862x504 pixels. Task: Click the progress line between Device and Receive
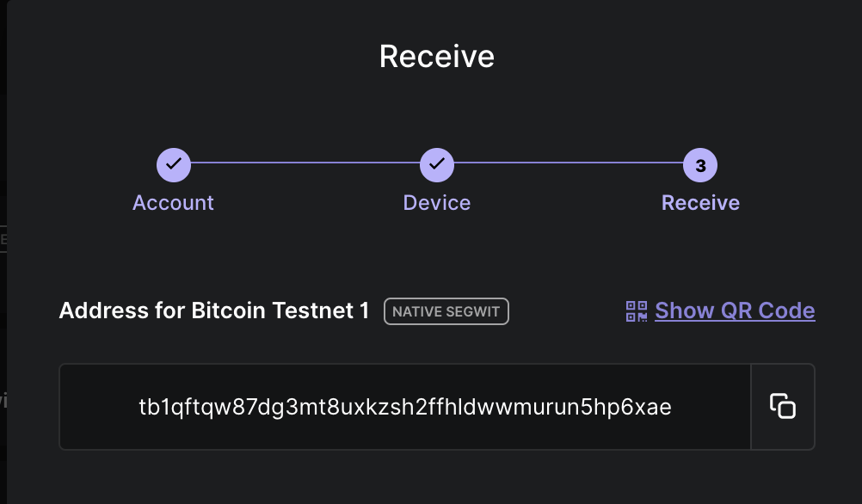pos(568,163)
